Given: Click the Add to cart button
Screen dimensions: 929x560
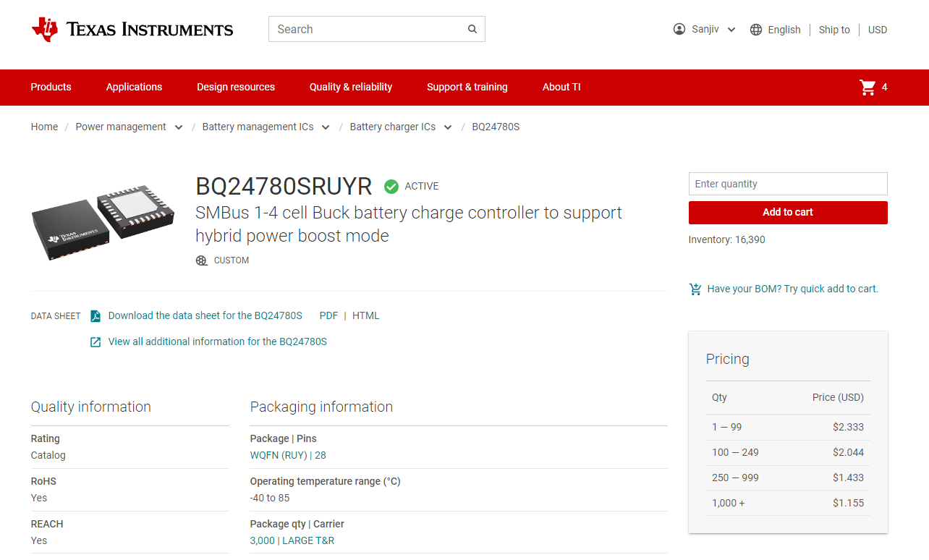Looking at the screenshot, I should 788,213.
